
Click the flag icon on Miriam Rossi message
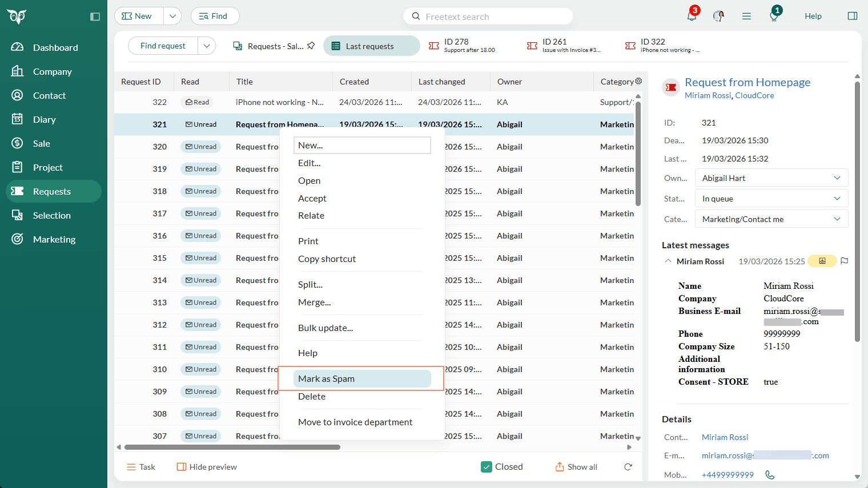(845, 261)
